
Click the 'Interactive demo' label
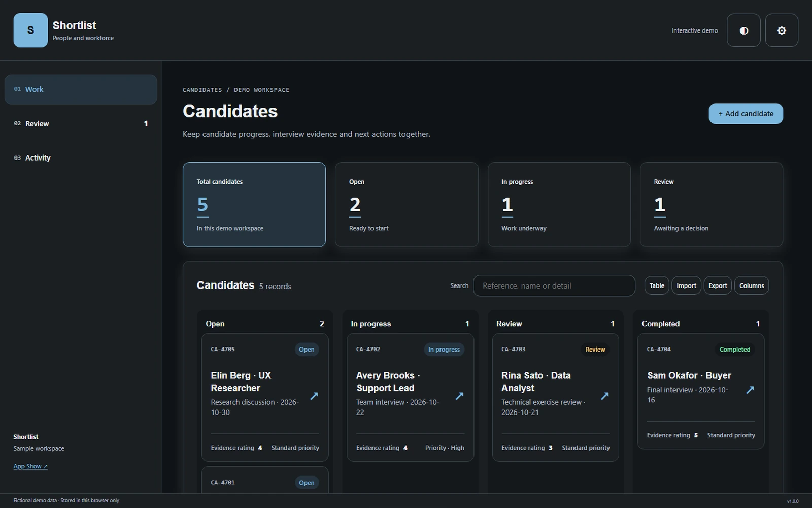695,30
